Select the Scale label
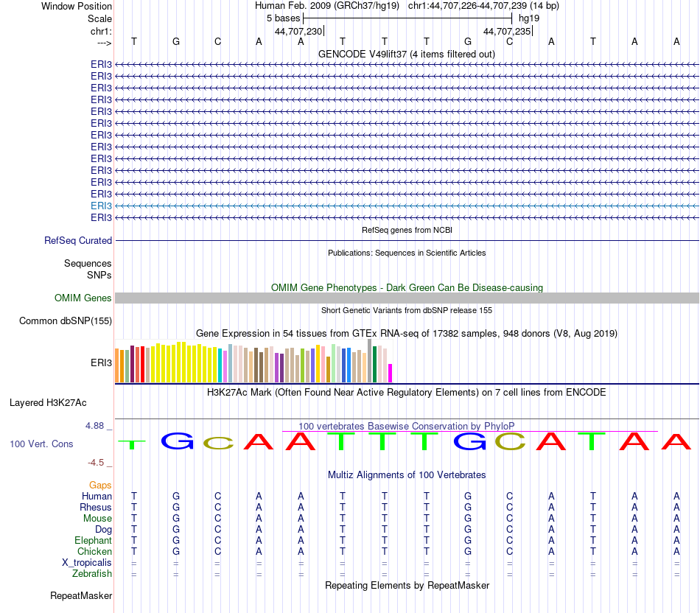Viewport: 700px width, 613px height. click(x=99, y=18)
